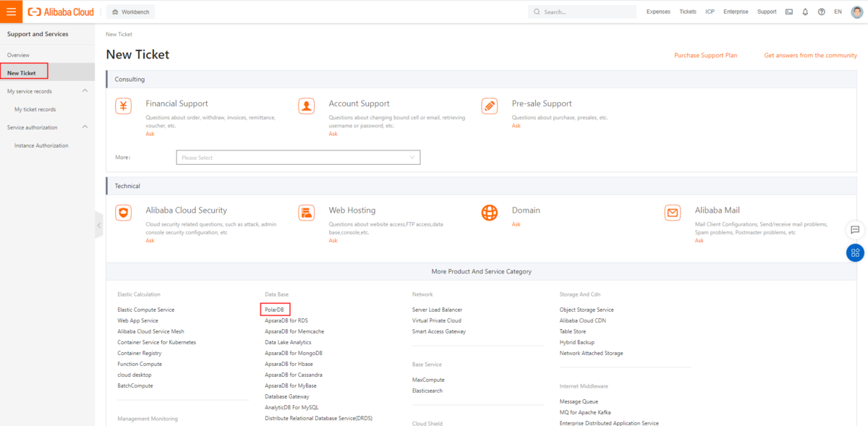Select Web App Service

(x=137, y=320)
